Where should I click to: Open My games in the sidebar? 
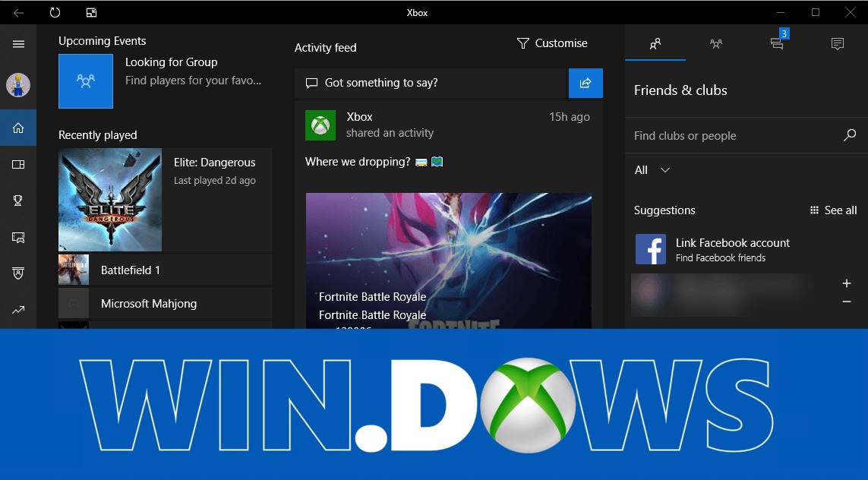point(18,164)
